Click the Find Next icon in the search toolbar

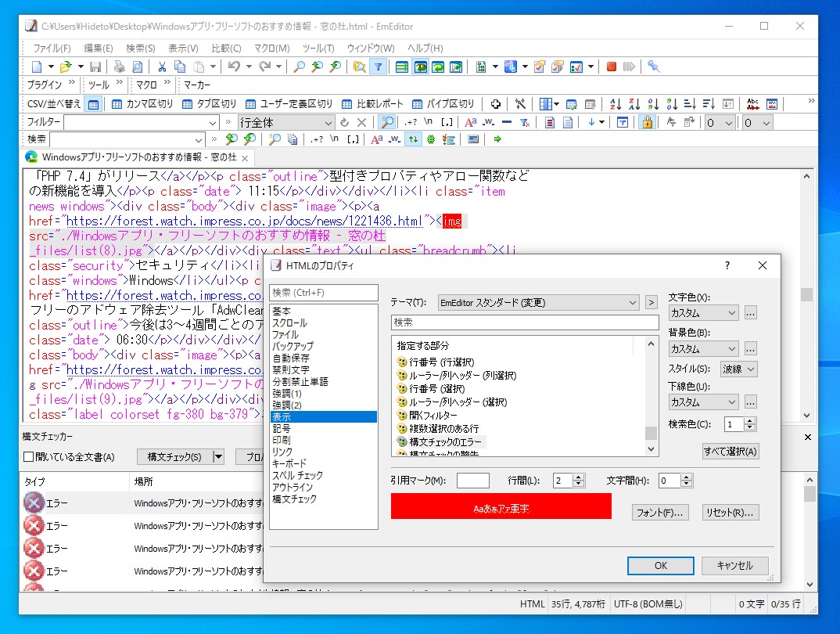pyautogui.click(x=249, y=139)
